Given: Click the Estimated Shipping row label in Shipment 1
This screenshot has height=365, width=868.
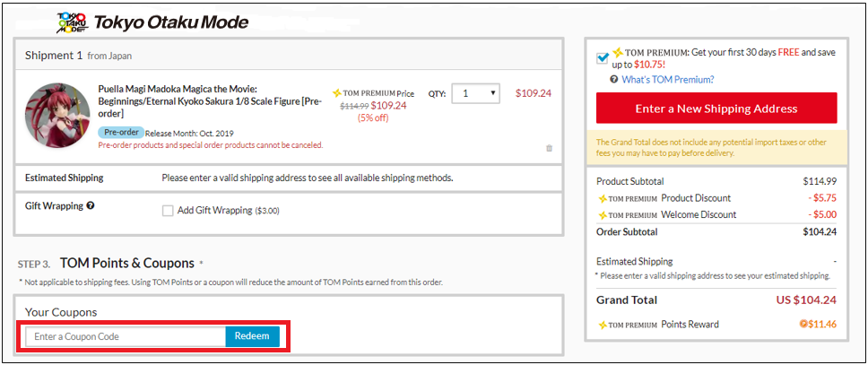Looking at the screenshot, I should (65, 178).
